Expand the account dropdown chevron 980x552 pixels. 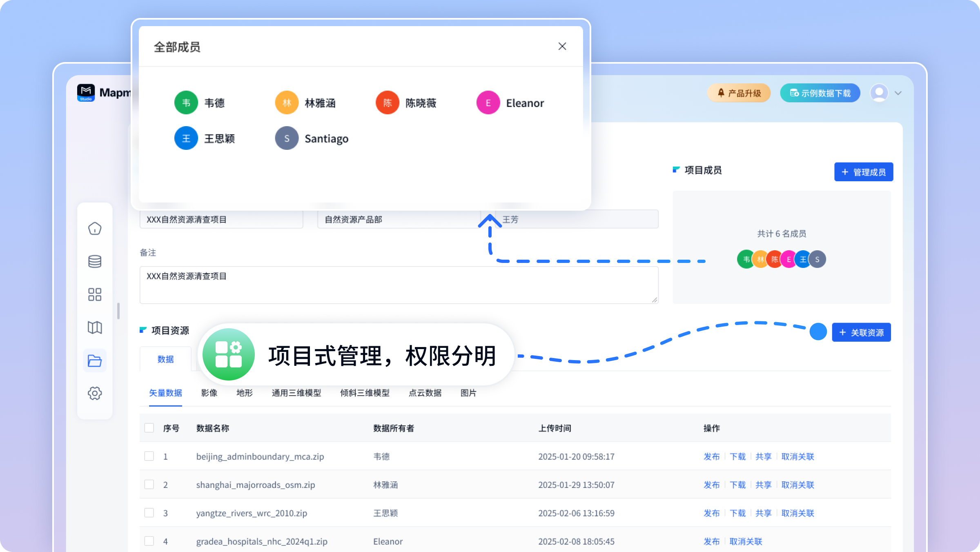(898, 93)
